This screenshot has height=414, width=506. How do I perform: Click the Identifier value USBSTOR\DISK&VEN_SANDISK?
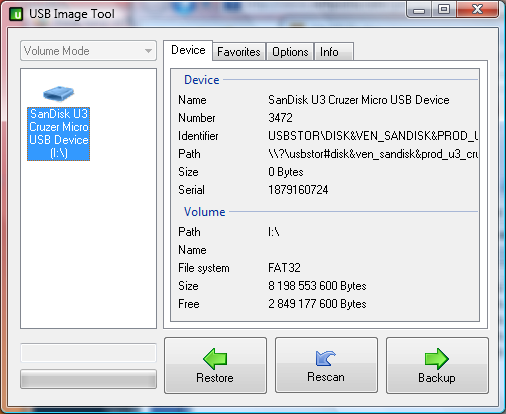[373, 136]
